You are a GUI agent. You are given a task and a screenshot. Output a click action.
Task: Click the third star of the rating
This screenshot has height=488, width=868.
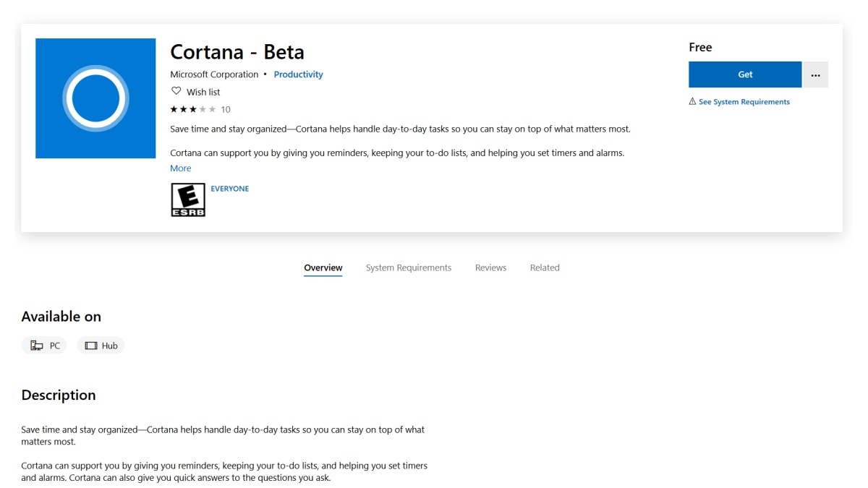tap(193, 109)
